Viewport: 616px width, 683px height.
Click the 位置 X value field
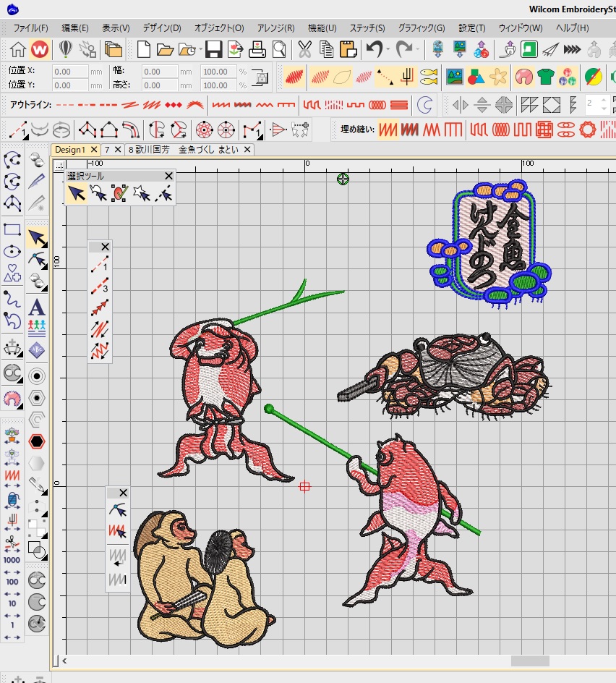(69, 72)
